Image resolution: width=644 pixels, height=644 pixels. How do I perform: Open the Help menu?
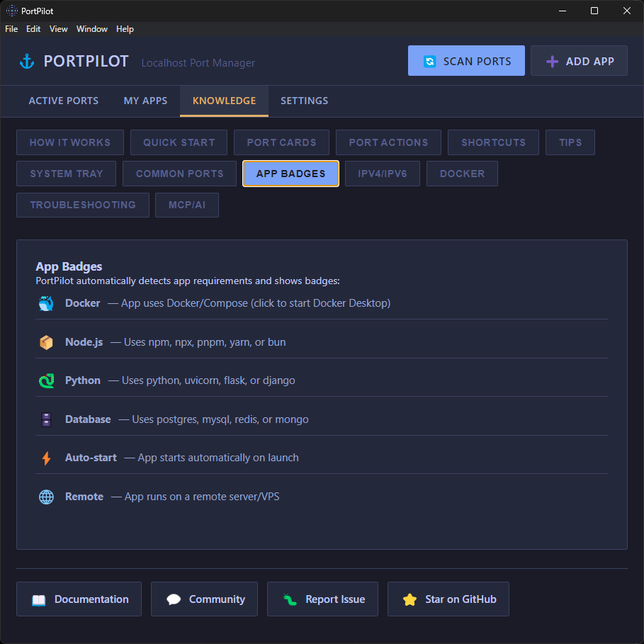point(125,29)
